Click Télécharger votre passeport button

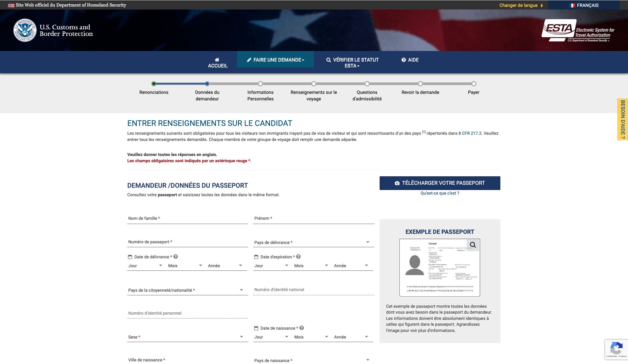[x=440, y=183]
